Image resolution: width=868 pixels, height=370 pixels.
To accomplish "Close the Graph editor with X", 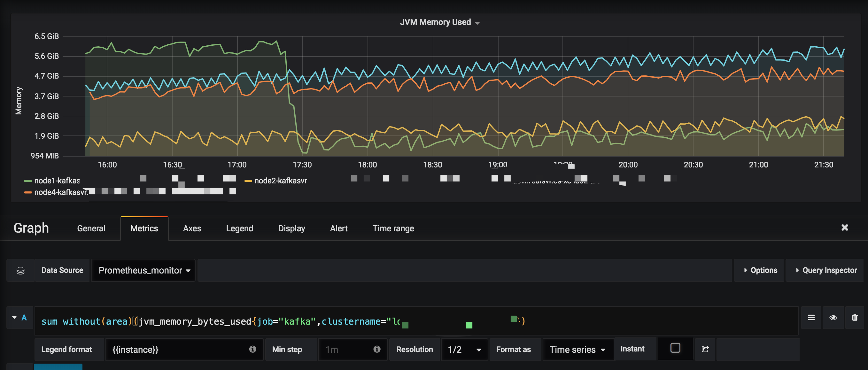I will pyautogui.click(x=844, y=228).
